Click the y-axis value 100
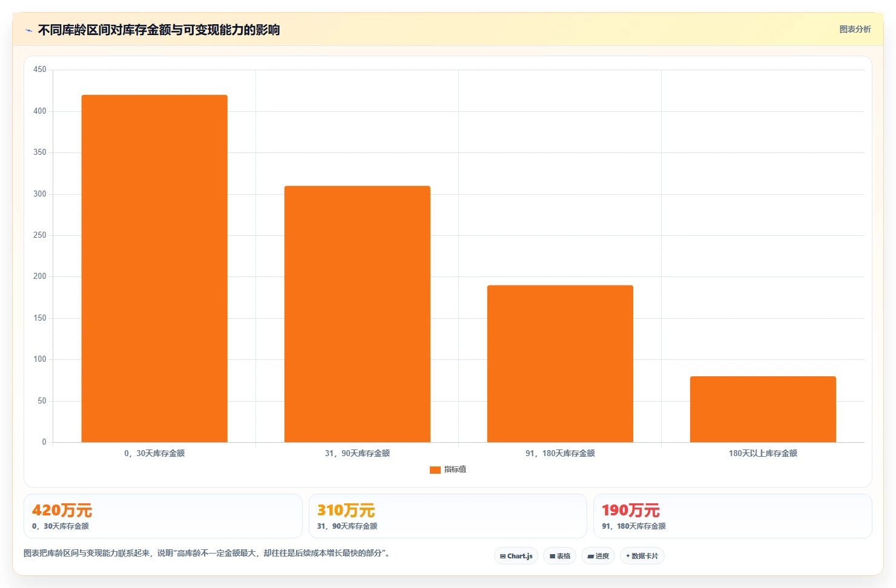896x588 pixels. [x=40, y=359]
